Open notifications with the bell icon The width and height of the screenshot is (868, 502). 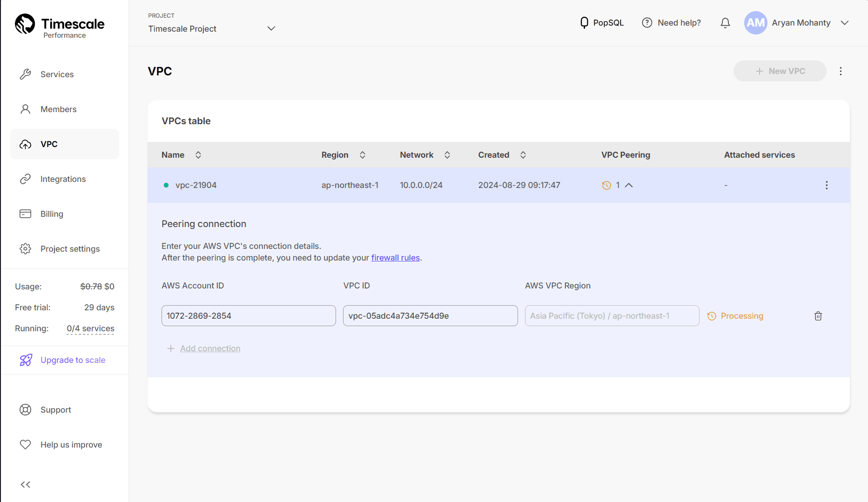point(725,22)
